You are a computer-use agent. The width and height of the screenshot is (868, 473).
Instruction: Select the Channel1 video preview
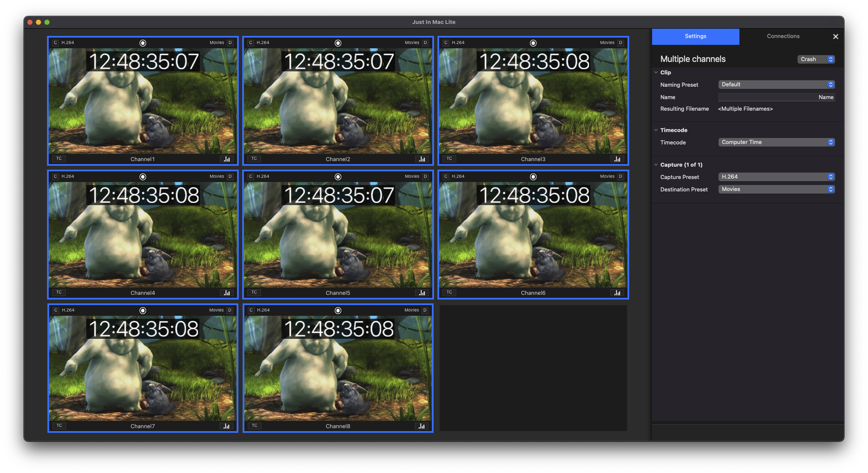click(x=142, y=101)
